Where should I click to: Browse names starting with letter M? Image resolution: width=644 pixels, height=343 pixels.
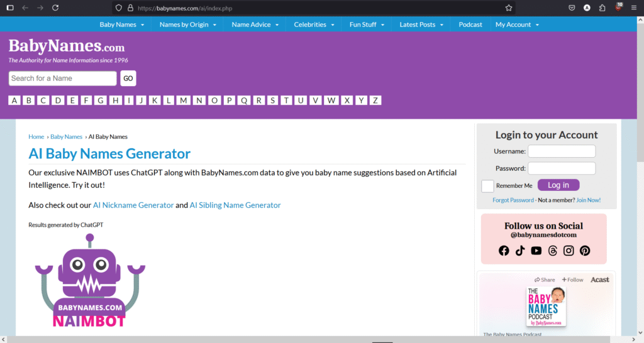pos(183,101)
